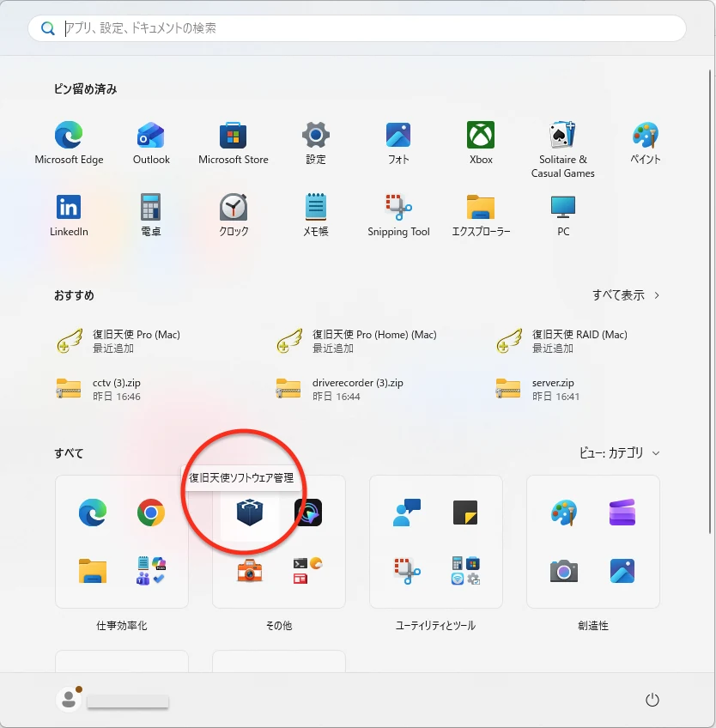
Task: Click すべて表示 to show all recommendations
Action: 626,295
